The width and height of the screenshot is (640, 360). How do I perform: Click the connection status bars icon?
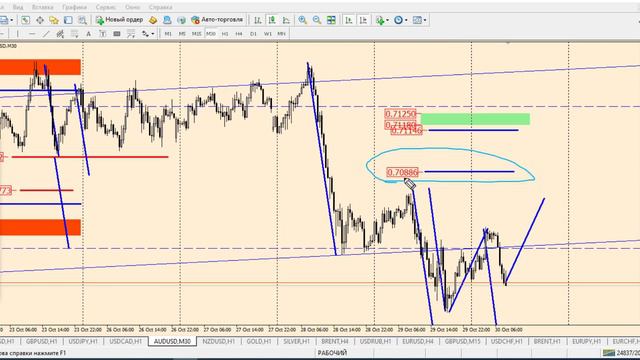[609, 353]
